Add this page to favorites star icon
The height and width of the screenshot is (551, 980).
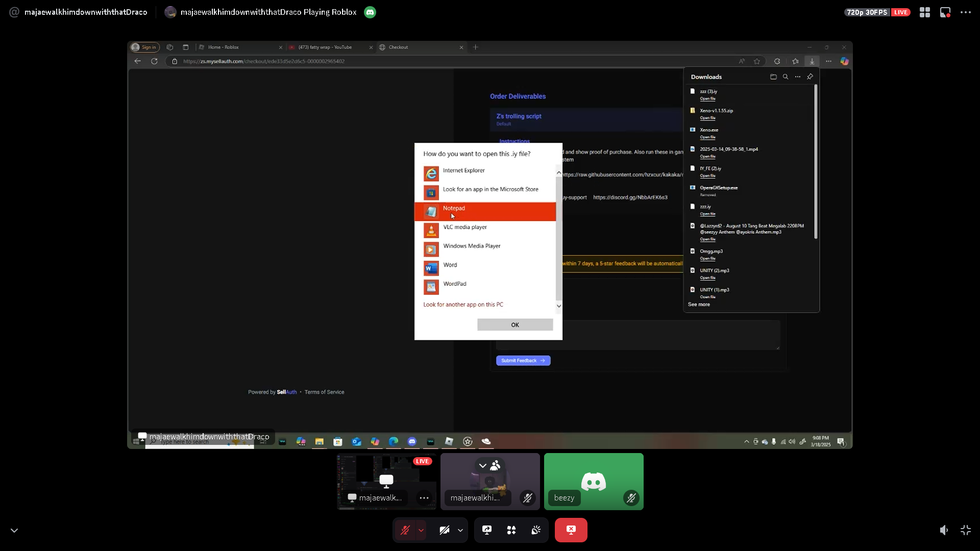click(757, 61)
